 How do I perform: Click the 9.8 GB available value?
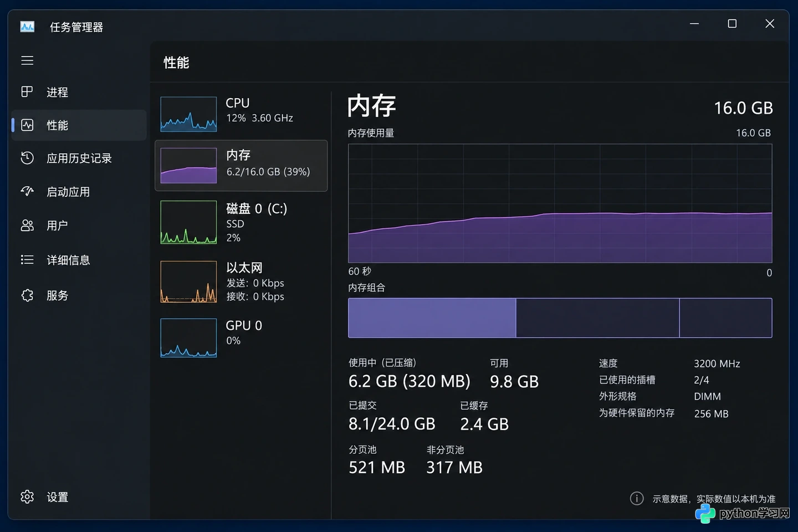click(514, 382)
